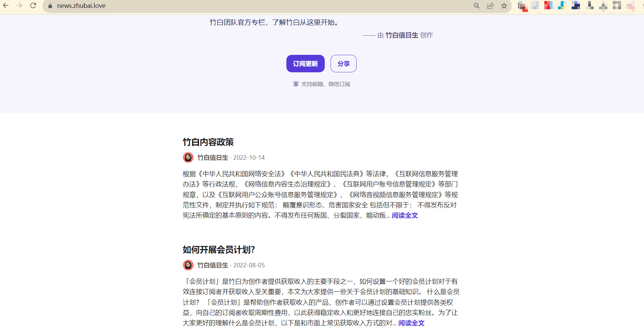
Task: Open the 如何开展会员计划? article title
Action: click(x=219, y=249)
